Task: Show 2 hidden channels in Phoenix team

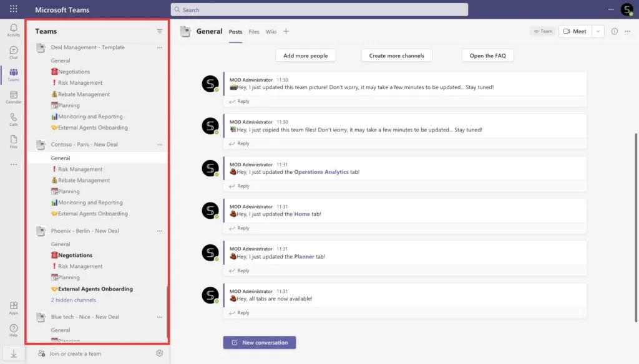Action: tap(74, 300)
